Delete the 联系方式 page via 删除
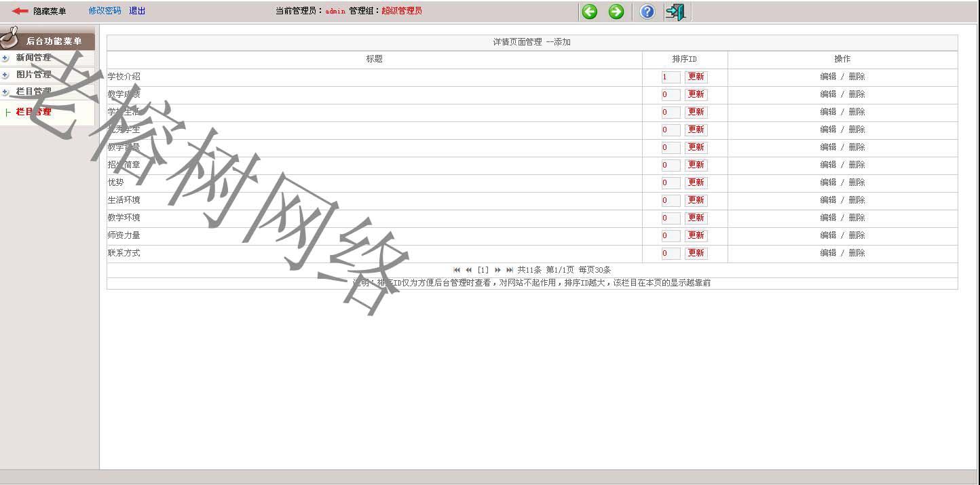 (856, 253)
